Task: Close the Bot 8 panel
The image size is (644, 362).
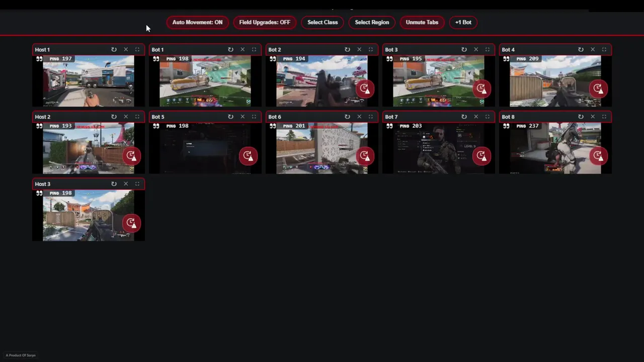Action: pyautogui.click(x=593, y=117)
